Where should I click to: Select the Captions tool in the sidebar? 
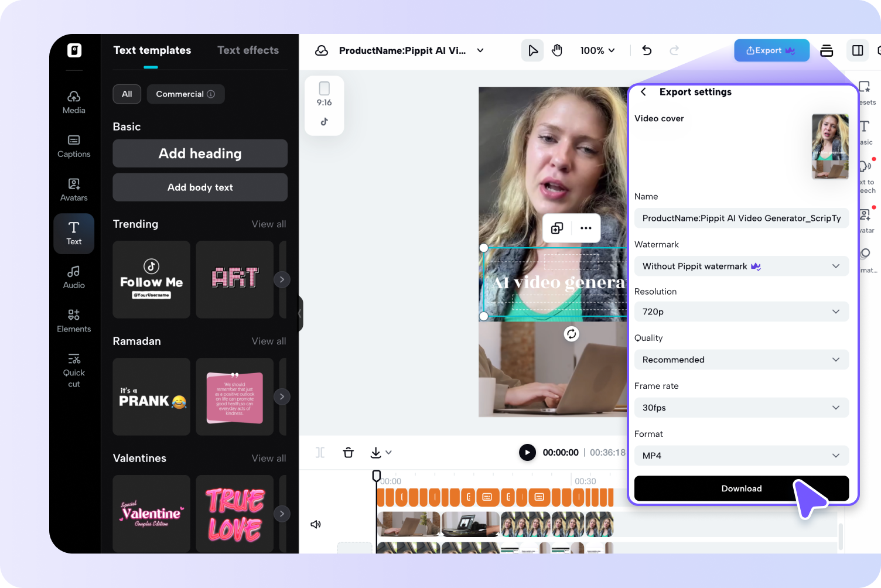click(74, 146)
